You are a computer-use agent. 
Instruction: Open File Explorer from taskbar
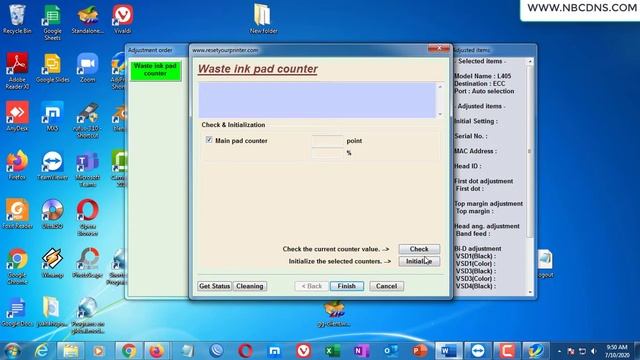(x=71, y=351)
